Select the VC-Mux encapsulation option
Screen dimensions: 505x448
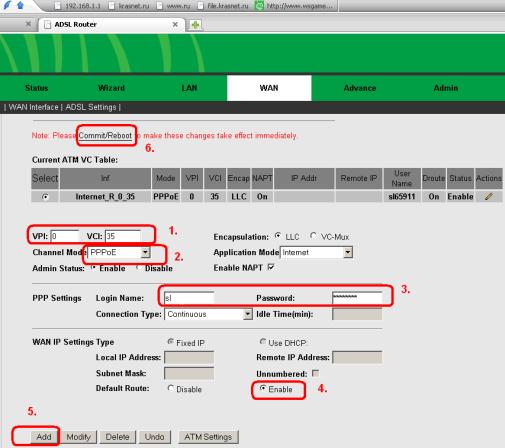pyautogui.click(x=313, y=236)
